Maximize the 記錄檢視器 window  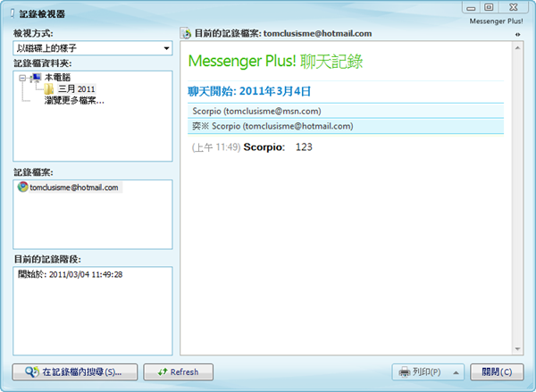[x=490, y=7]
